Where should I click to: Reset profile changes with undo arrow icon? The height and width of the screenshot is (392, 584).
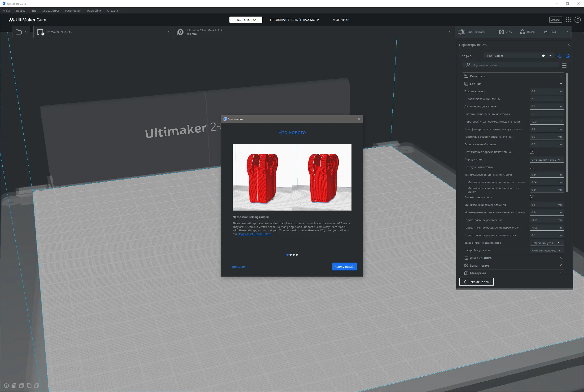[x=560, y=56]
